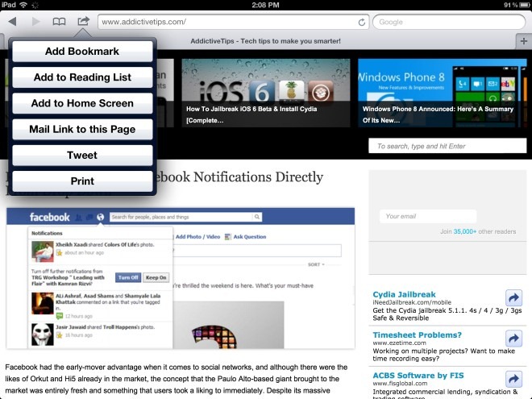Click the 35,000+ readers text
This screenshot has width=532, height=399.
click(465, 231)
